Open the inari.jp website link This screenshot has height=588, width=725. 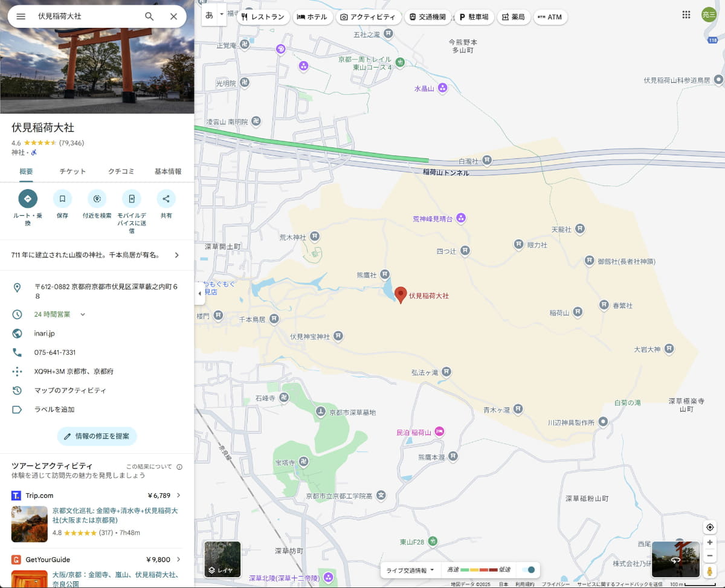44,334
